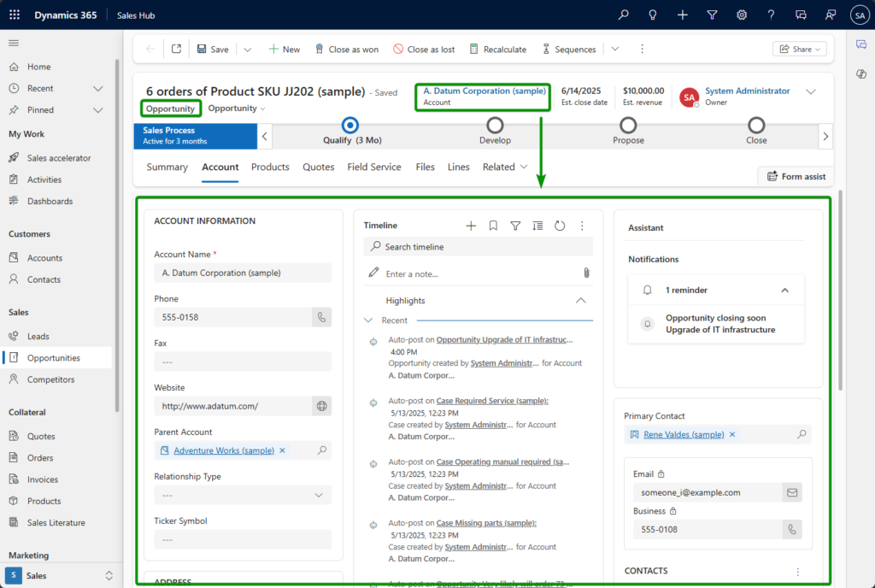This screenshot has width=875, height=588.
Task: Open the timeline filter funnel icon
Action: pyautogui.click(x=515, y=226)
